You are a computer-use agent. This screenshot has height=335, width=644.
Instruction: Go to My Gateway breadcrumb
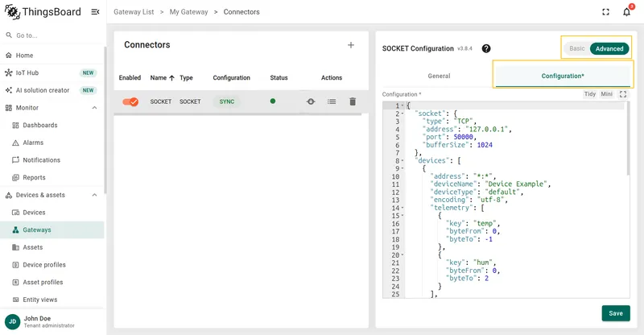point(189,12)
